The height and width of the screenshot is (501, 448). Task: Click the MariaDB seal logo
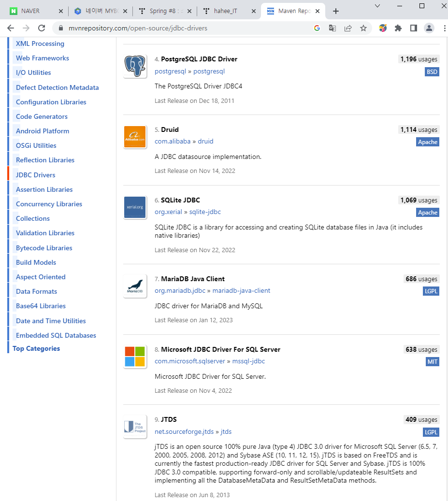pyautogui.click(x=135, y=286)
